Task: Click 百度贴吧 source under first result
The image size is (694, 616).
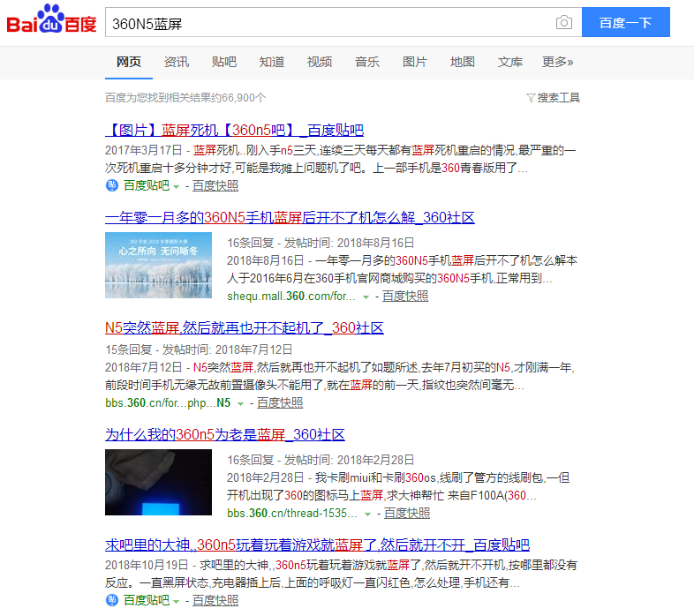Action: click(x=146, y=185)
